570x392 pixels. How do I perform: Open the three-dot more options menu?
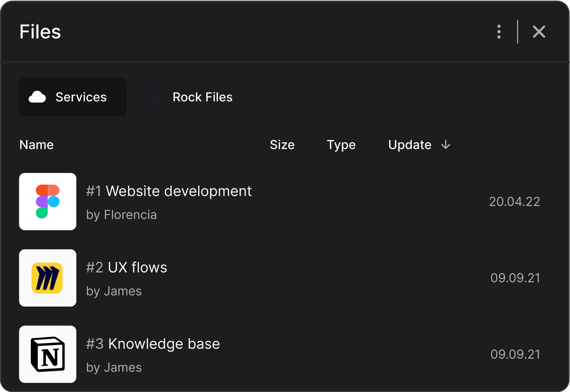[499, 32]
